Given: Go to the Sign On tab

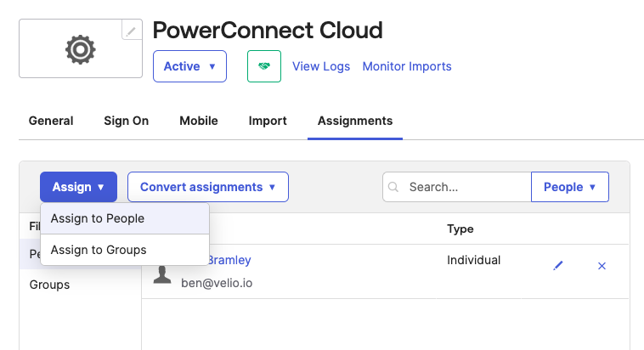Looking at the screenshot, I should (126, 121).
